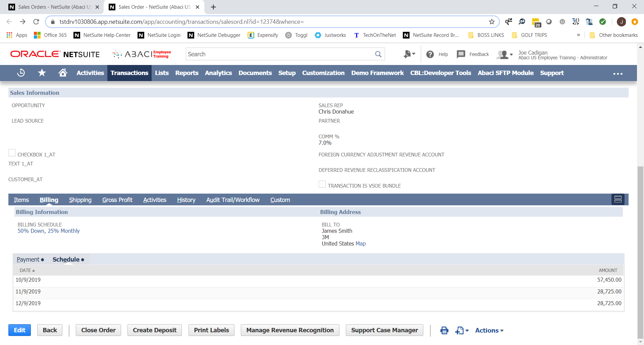Viewport: 644px width, 345px height.
Task: Click the Feedback speech bubble icon
Action: pos(461,54)
